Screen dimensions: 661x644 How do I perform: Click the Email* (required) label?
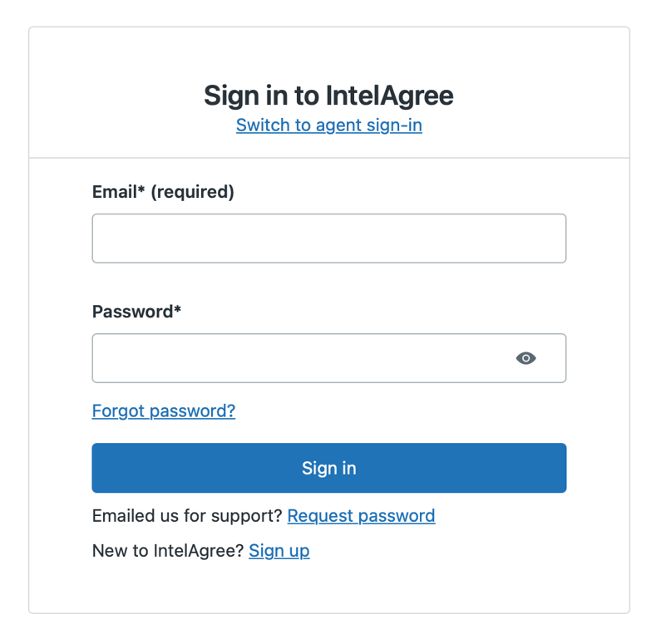(x=163, y=192)
